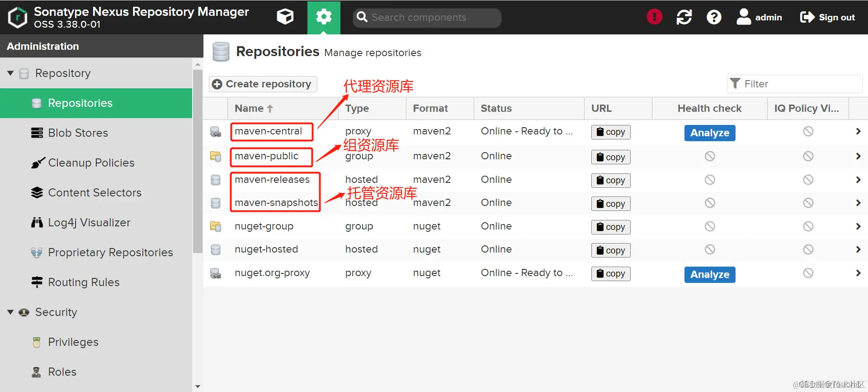Click the maven-snapshots hosted repository icon
Viewport: 868px width, 392px height.
[x=216, y=203]
